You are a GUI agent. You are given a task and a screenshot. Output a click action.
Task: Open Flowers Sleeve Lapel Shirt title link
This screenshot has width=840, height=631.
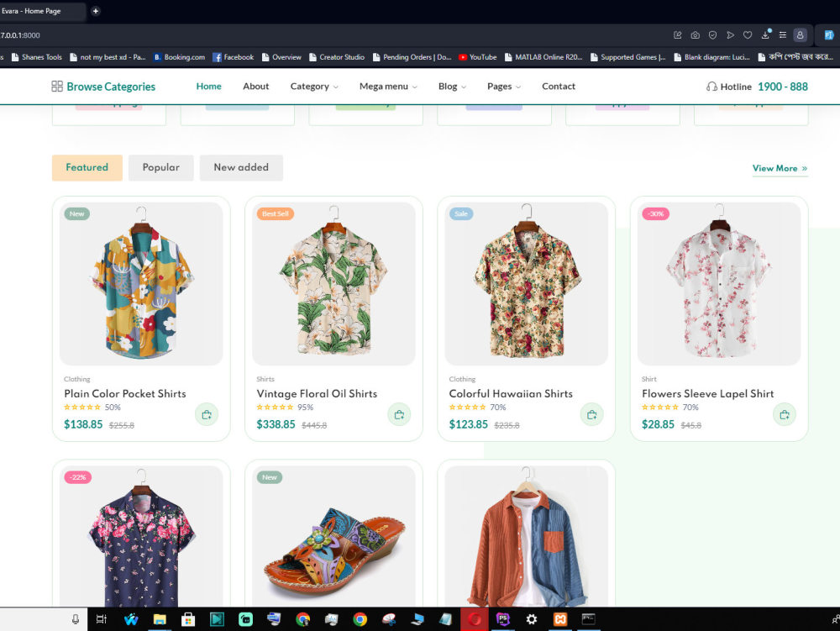[707, 394]
